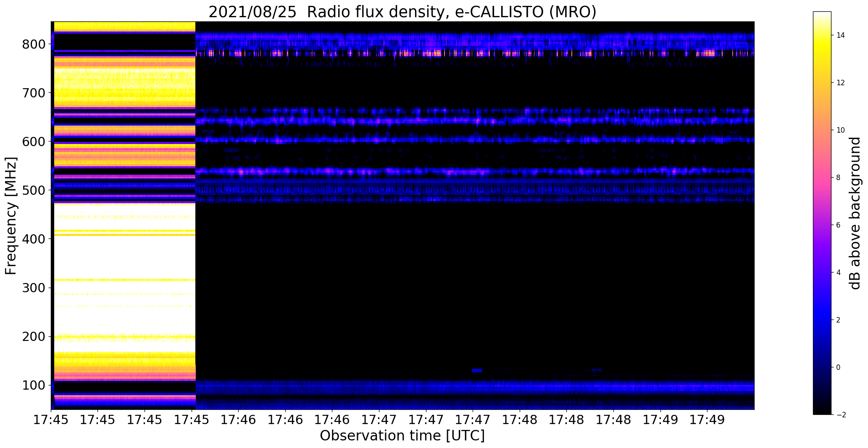
Task: Click the colorbar tick label 14
Action: click(x=841, y=35)
